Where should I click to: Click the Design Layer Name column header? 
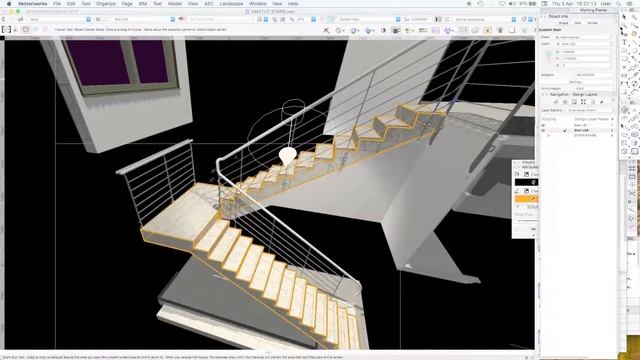pos(591,119)
